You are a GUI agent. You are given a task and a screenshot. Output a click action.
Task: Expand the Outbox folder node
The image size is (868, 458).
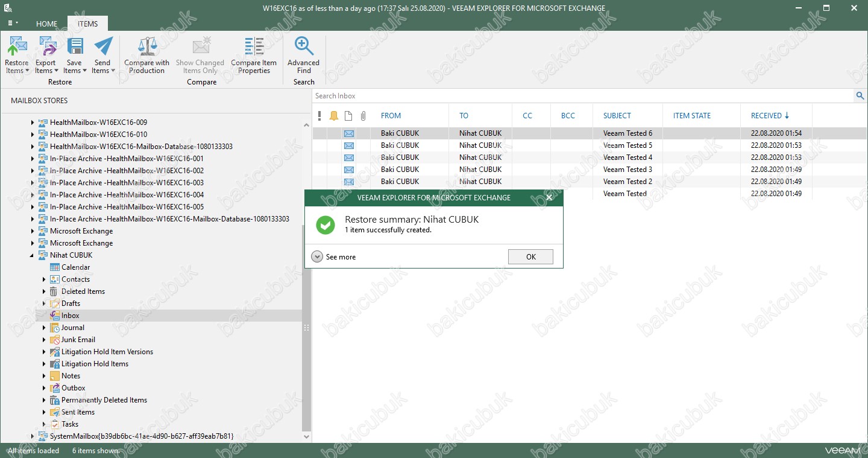pyautogui.click(x=44, y=388)
